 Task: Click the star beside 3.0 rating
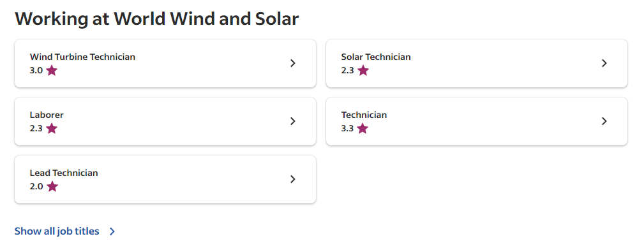pos(52,71)
